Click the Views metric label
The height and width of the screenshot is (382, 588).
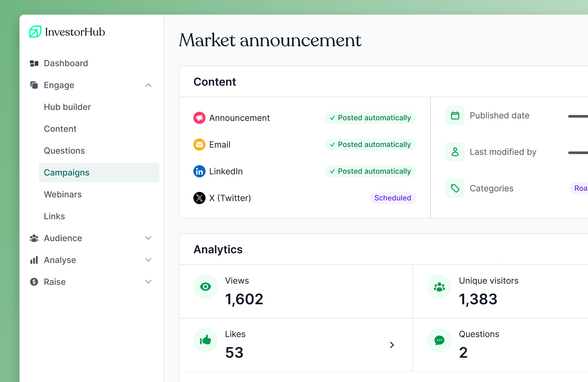[x=237, y=281]
